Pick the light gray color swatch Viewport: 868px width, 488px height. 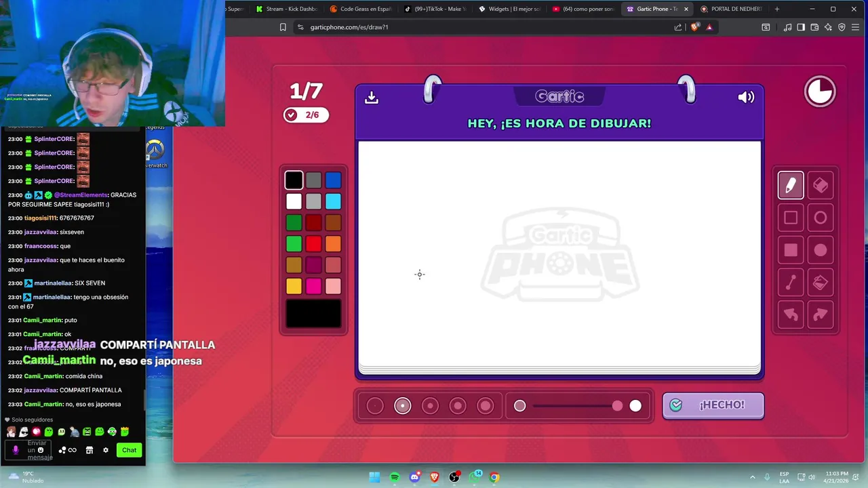click(x=313, y=201)
